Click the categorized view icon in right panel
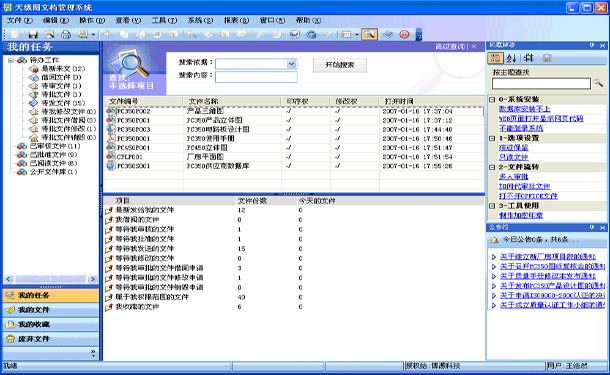The image size is (610, 375). coord(495,58)
